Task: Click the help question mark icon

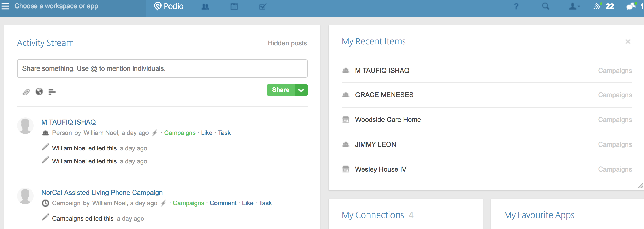Action: [516, 6]
